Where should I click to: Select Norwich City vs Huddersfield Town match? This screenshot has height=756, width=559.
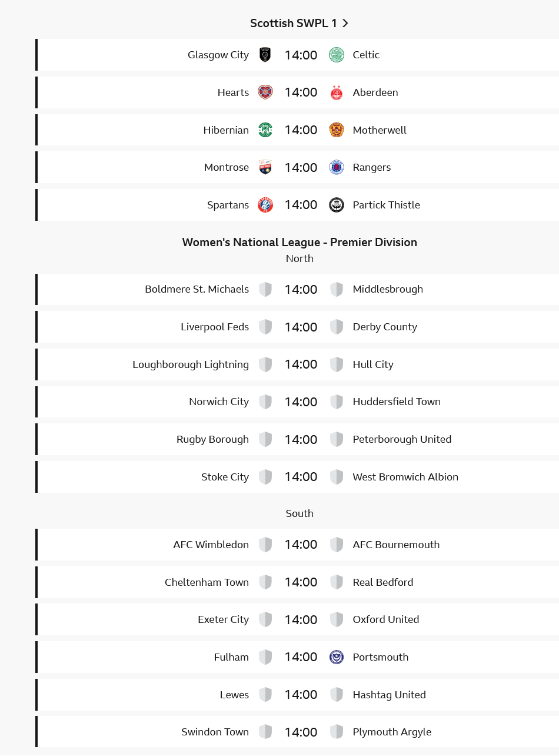point(297,402)
